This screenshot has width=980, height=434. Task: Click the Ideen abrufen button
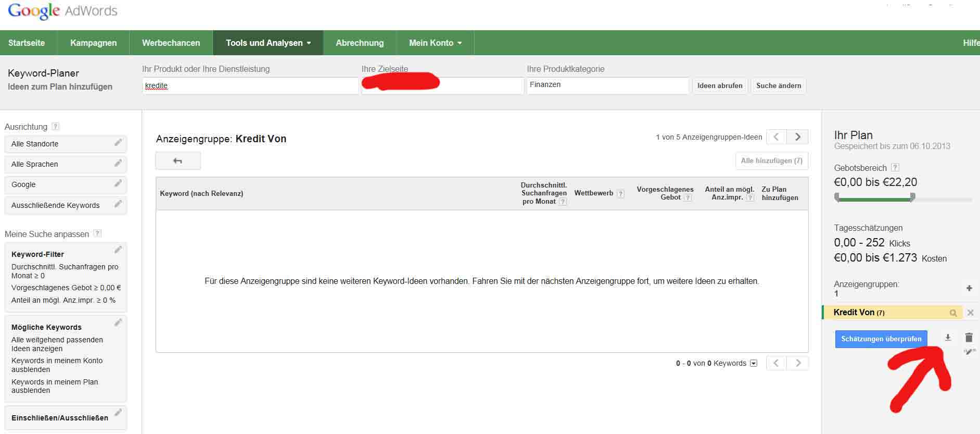pos(720,86)
